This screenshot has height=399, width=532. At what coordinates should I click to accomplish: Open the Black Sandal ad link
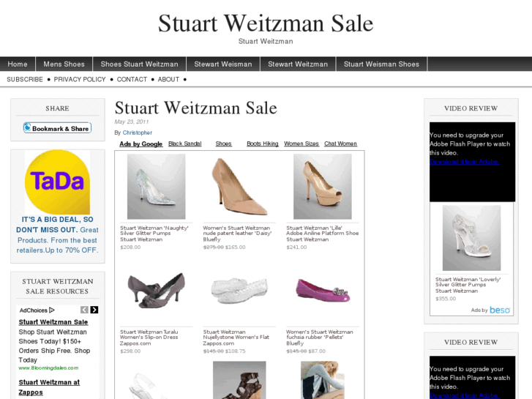tap(185, 143)
